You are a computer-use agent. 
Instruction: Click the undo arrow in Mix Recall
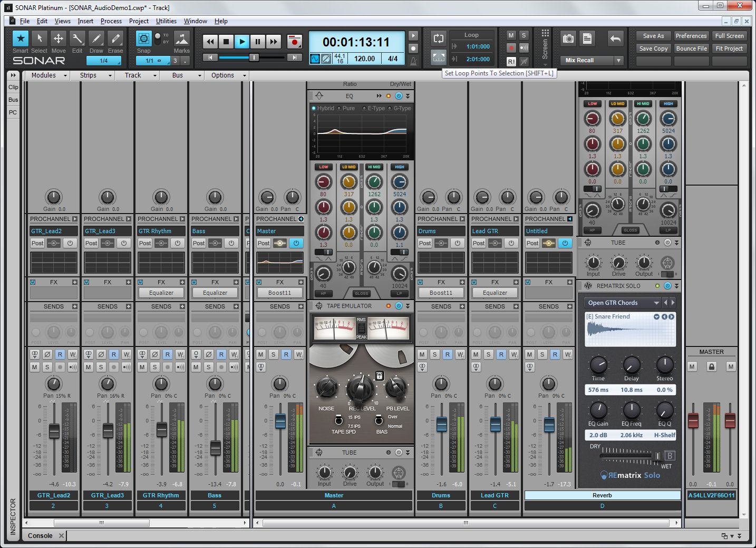click(615, 39)
